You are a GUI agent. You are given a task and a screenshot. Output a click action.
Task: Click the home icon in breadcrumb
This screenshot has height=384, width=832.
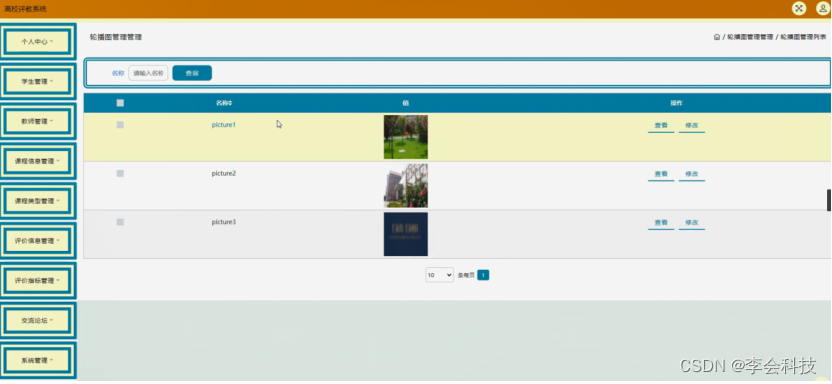[x=717, y=37]
